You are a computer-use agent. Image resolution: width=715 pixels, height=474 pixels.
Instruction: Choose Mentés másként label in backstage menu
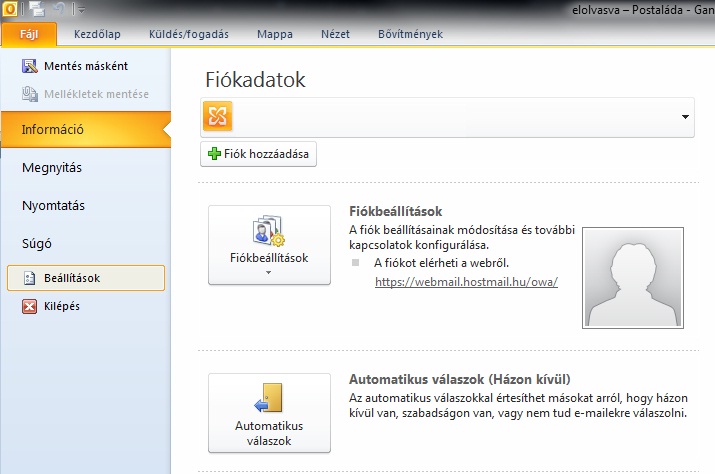[x=86, y=66]
